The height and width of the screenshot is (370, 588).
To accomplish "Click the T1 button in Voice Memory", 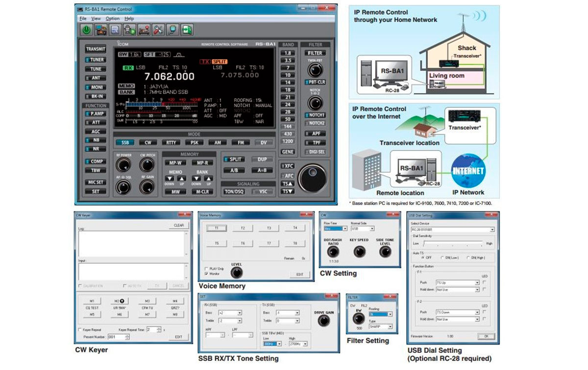I will pyautogui.click(x=217, y=228).
